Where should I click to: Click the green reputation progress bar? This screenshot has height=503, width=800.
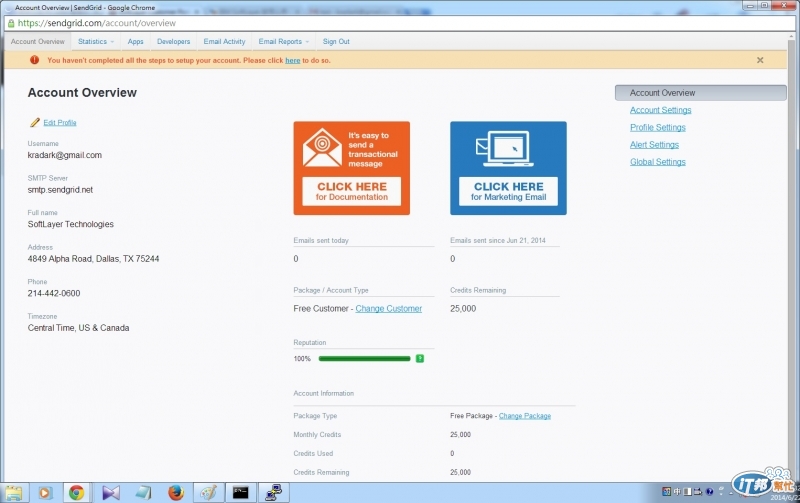pos(364,359)
